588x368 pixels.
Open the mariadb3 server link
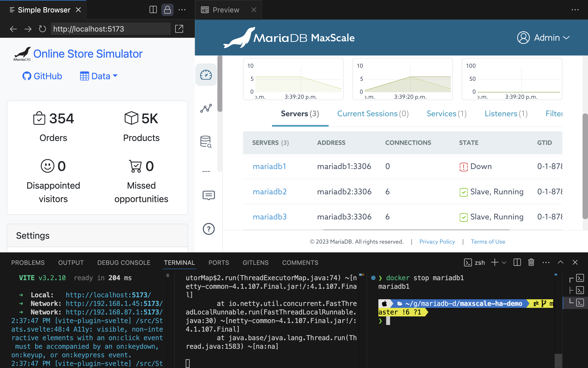(270, 217)
